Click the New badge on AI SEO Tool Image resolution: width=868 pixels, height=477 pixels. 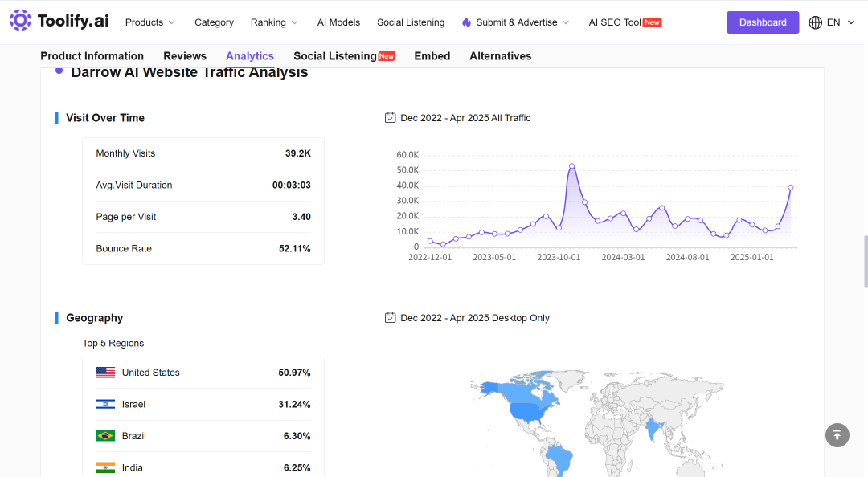(x=652, y=22)
